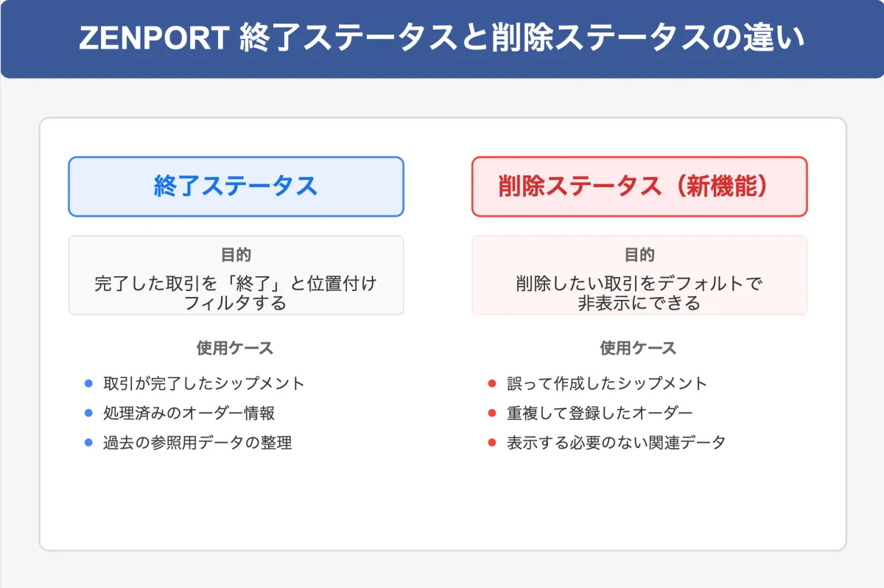Click the red bullet beside 誤って作成したシップメント
This screenshot has width=884, height=588.
point(492,383)
